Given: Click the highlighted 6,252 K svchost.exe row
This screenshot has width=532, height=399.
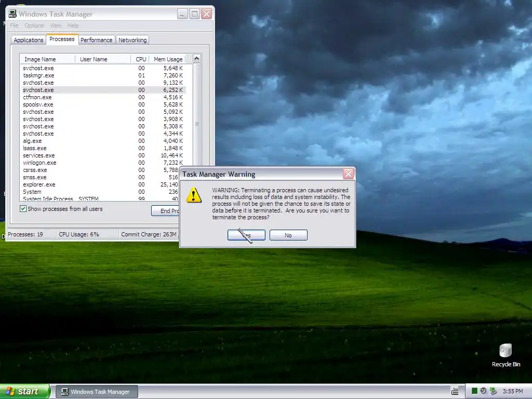Looking at the screenshot, I should [x=103, y=90].
